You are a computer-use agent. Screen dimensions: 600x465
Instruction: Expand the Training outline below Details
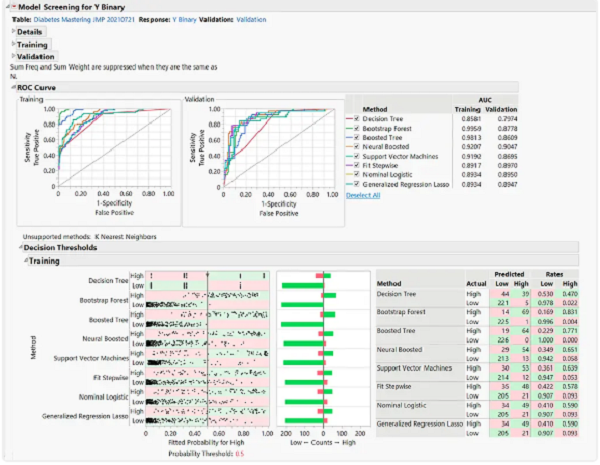(13, 44)
